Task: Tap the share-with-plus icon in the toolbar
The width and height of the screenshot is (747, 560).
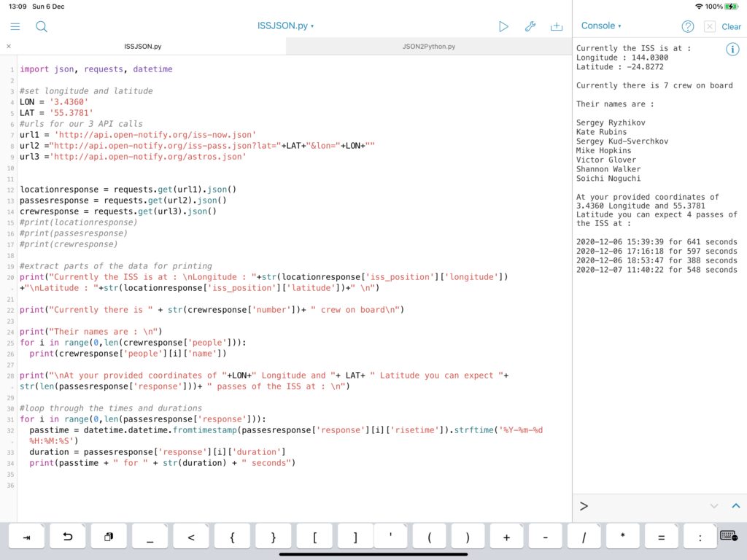Action: [x=557, y=26]
